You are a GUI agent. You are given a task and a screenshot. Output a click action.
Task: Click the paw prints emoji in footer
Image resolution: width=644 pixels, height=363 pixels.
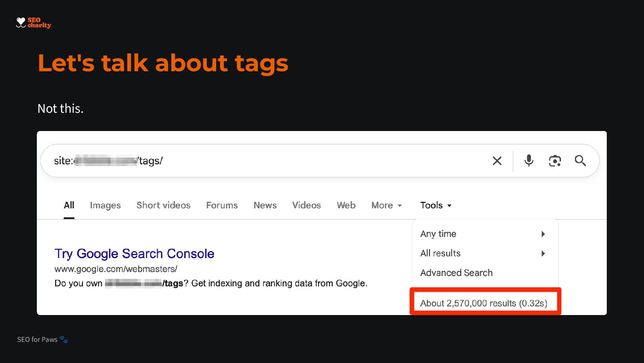[x=64, y=339]
